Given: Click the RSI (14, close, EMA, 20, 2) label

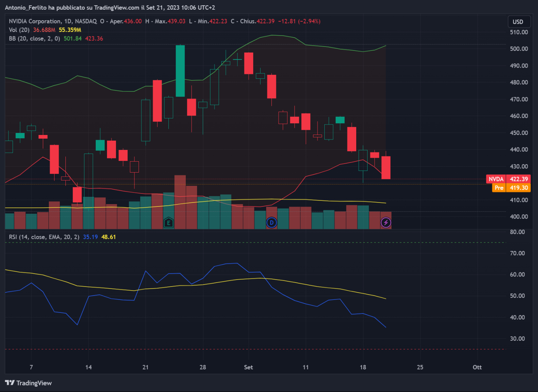Looking at the screenshot, I should coord(44,237).
